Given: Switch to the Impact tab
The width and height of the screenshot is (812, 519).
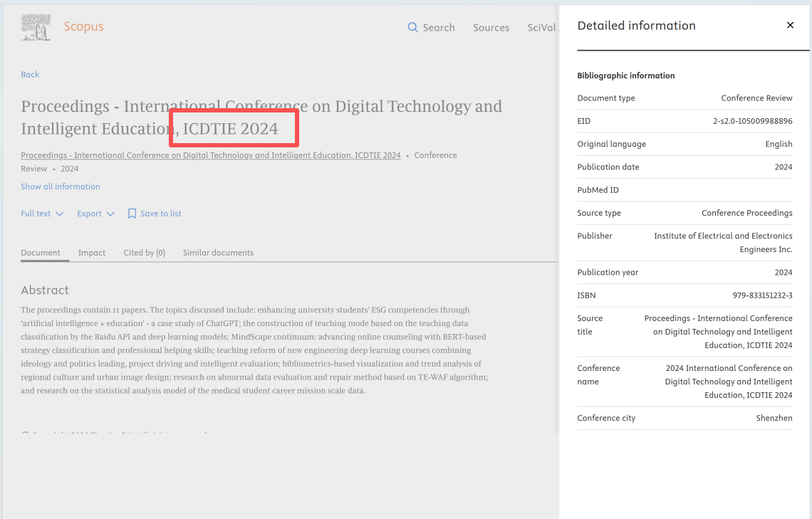Looking at the screenshot, I should 92,253.
